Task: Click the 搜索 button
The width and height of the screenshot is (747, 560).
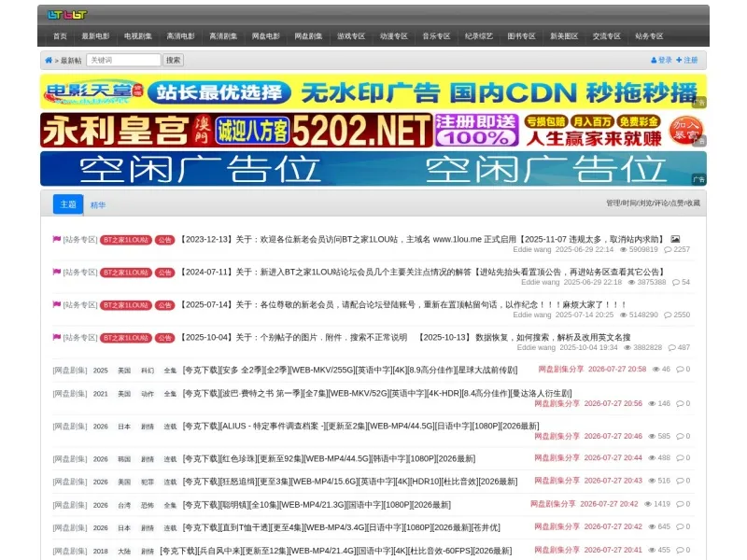Action: point(173,60)
